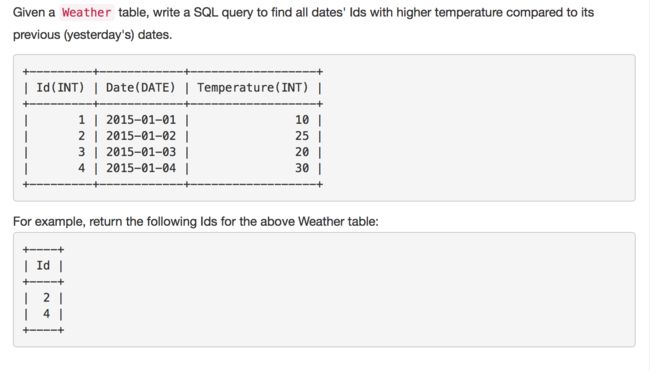
Task: Click the 'For example, return the following' sentence
Action: coord(196,221)
